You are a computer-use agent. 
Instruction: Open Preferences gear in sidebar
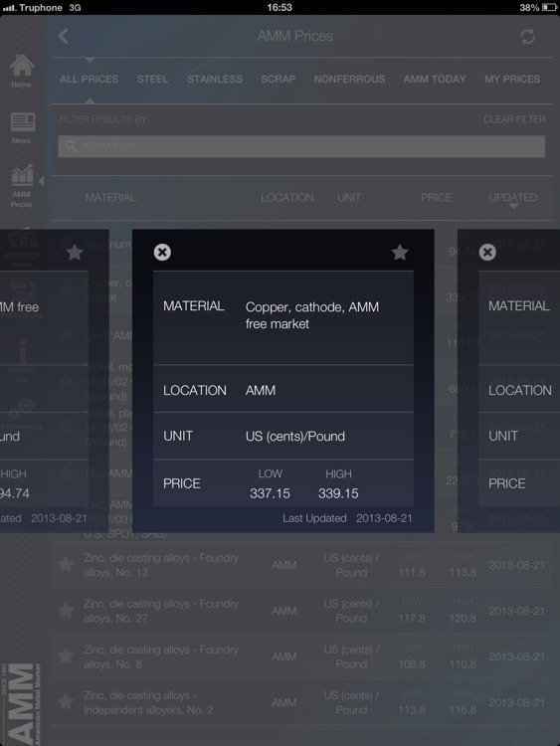tap(22, 414)
